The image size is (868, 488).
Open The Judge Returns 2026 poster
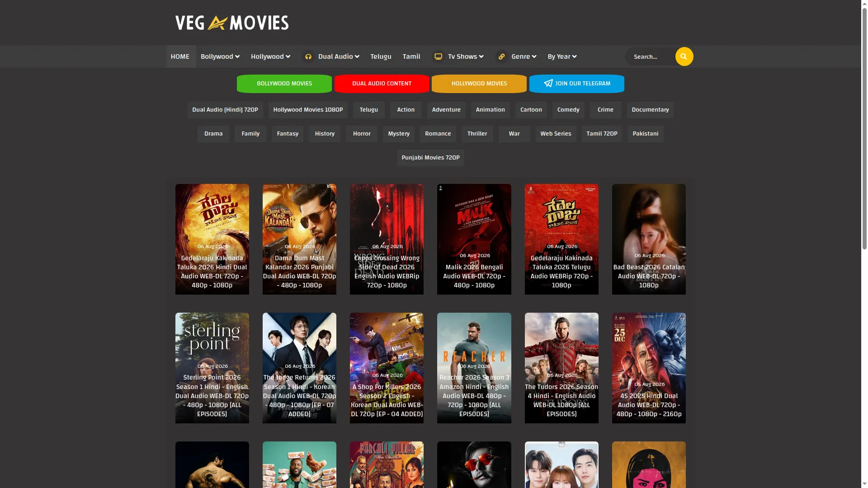299,368
